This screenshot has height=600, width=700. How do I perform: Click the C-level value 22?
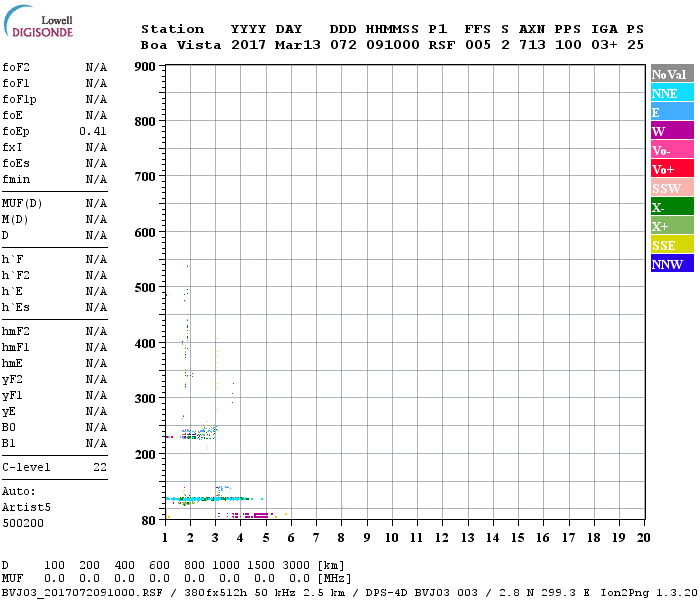pos(100,467)
